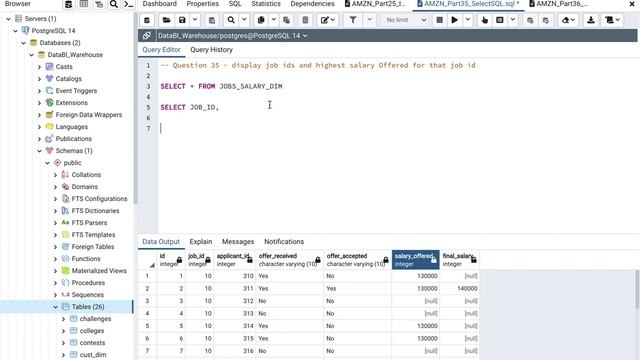Select the Materialized Views tree item
Image resolution: width=640 pixels, height=360 pixels.
point(99,271)
